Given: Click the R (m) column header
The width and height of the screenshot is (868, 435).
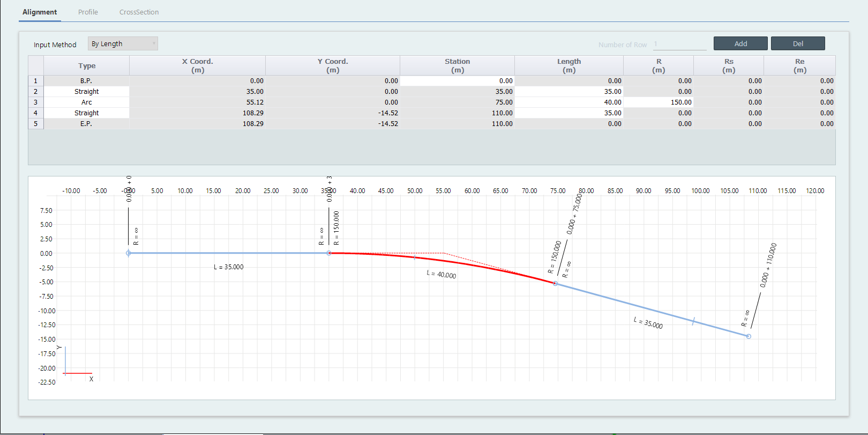Looking at the screenshot, I should [x=659, y=65].
